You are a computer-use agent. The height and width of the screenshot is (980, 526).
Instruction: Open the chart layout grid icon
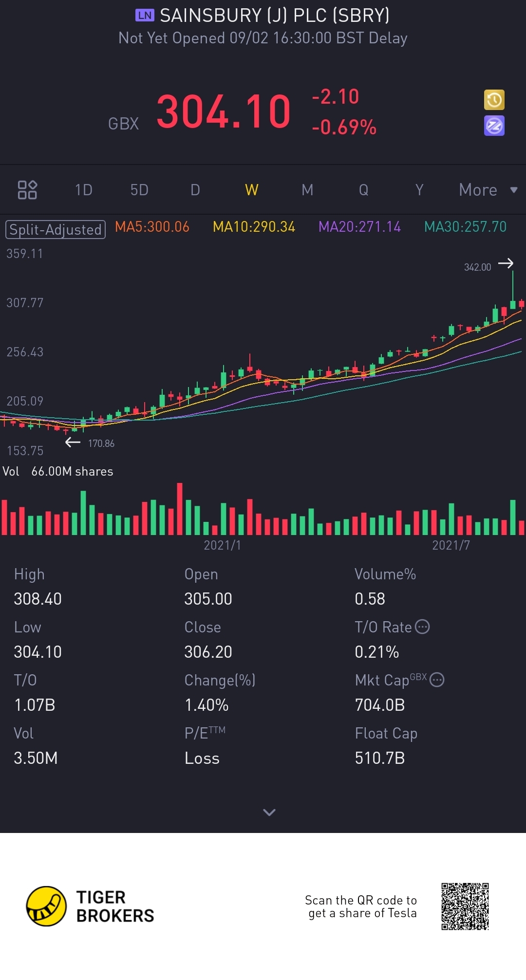[27, 190]
